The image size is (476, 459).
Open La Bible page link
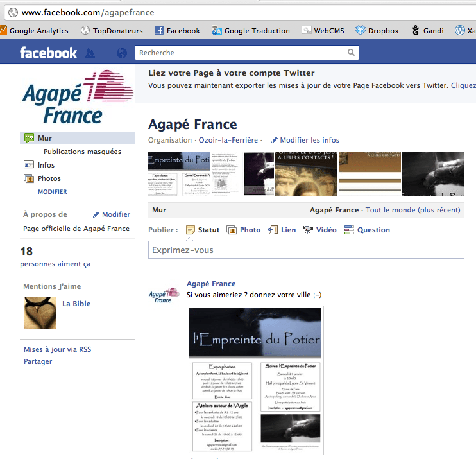click(x=76, y=304)
